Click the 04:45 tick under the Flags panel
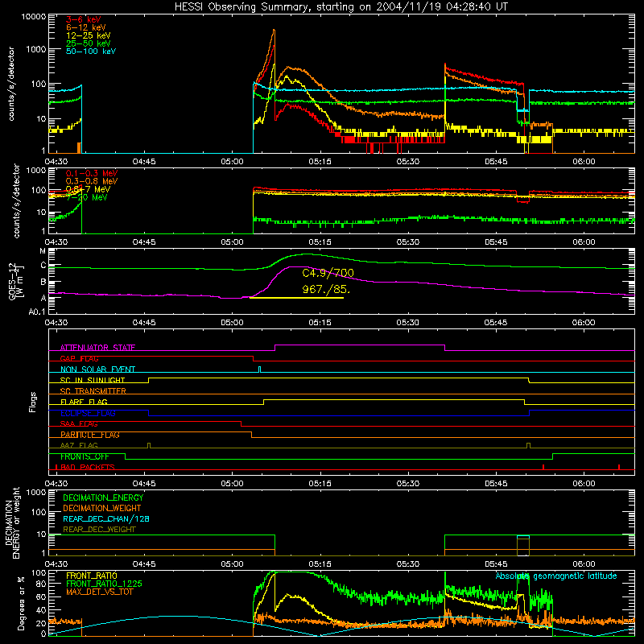This screenshot has width=644, height=644. tap(144, 484)
